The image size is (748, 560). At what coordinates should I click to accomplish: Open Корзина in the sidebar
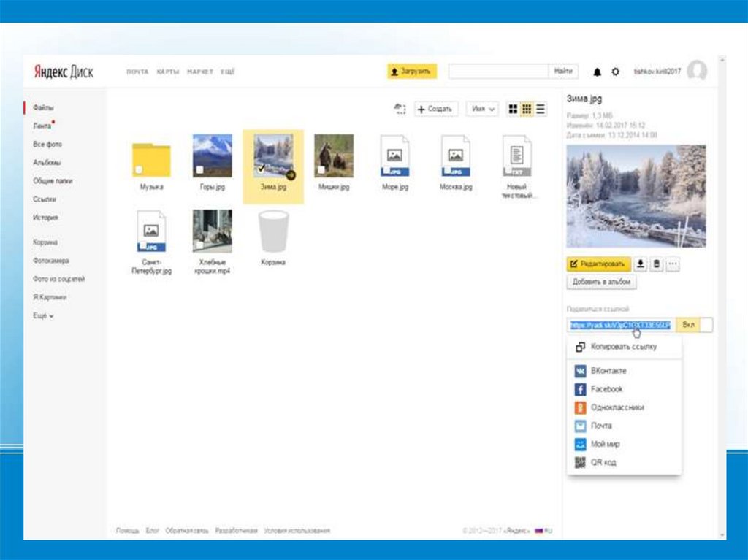[x=45, y=242]
